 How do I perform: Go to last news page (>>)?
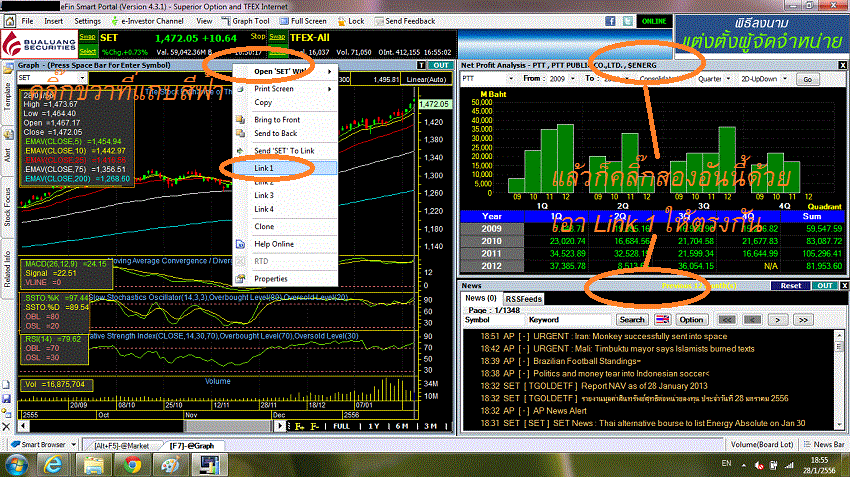click(x=803, y=320)
